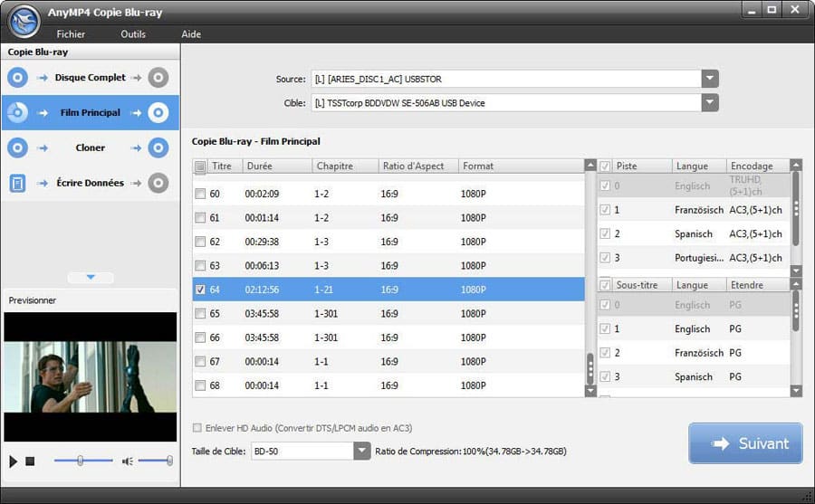The height and width of the screenshot is (504, 815).
Task: Collapse the panel with the down arrow
Action: pyautogui.click(x=91, y=278)
